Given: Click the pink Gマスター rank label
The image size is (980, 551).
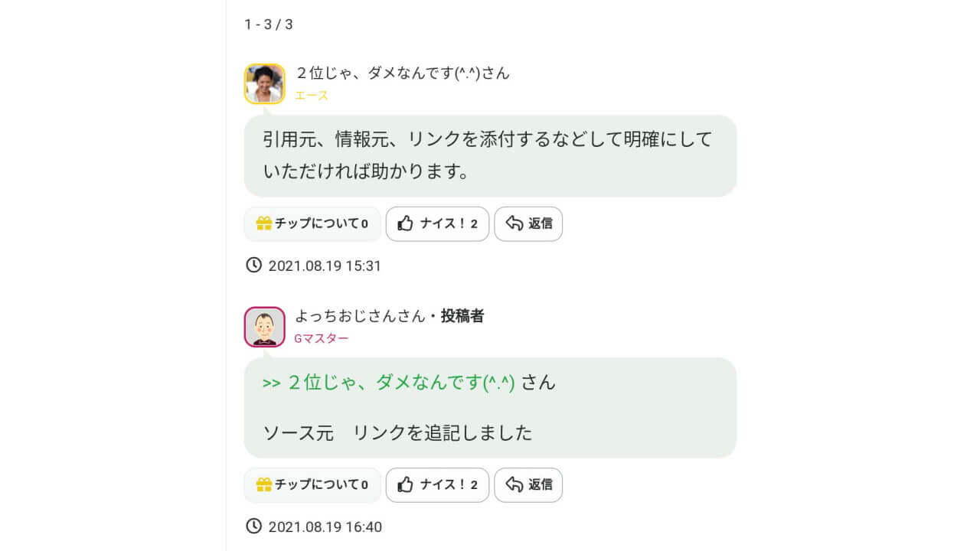Looking at the screenshot, I should [x=322, y=338].
